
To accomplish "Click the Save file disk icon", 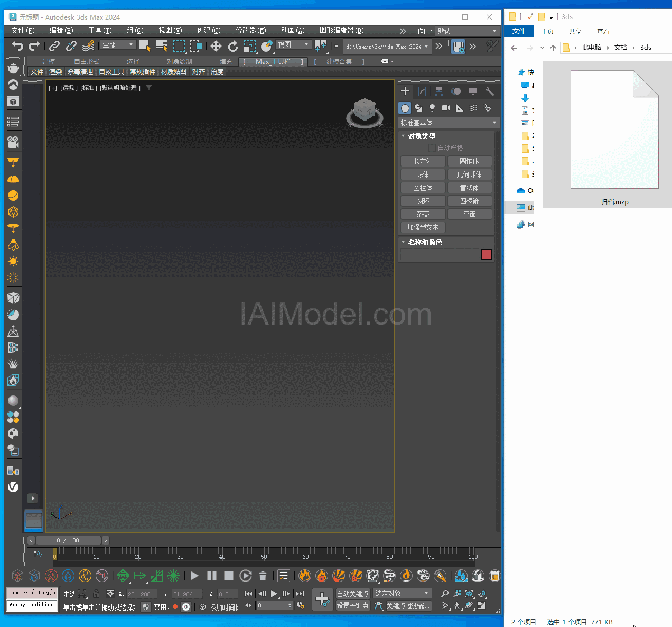I will tap(458, 46).
